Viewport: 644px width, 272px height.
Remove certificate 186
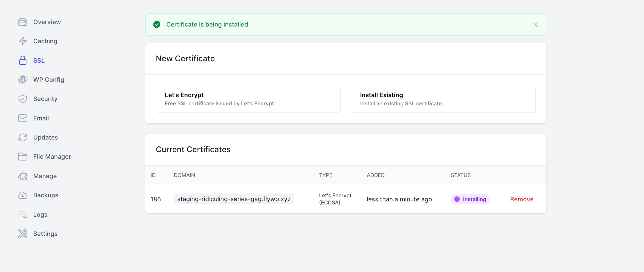coord(522,199)
